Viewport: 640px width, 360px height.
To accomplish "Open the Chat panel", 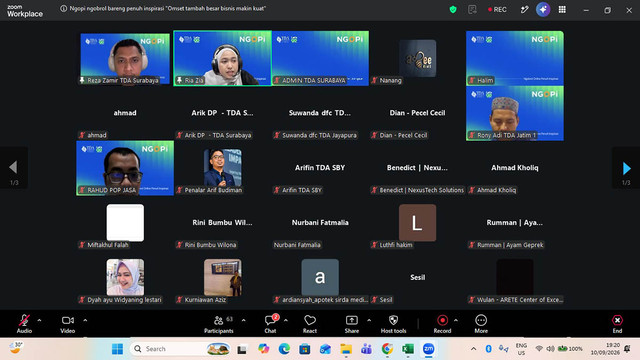I will (x=270, y=324).
